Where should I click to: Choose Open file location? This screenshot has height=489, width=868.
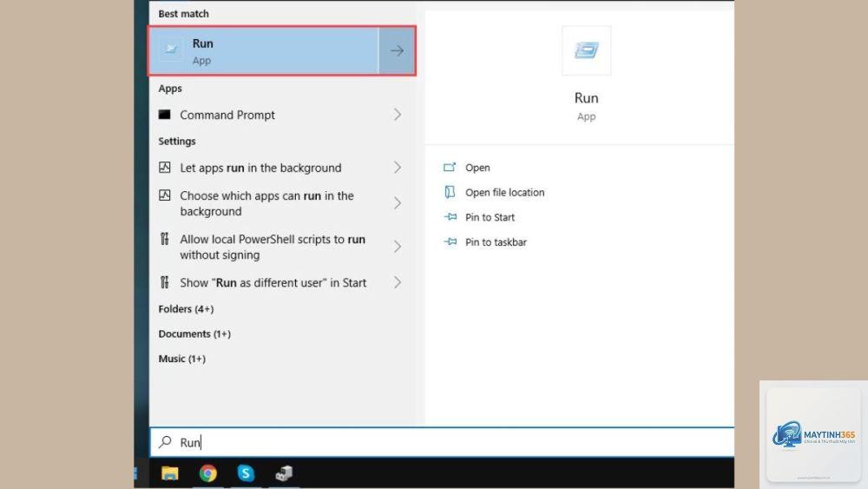click(x=504, y=192)
